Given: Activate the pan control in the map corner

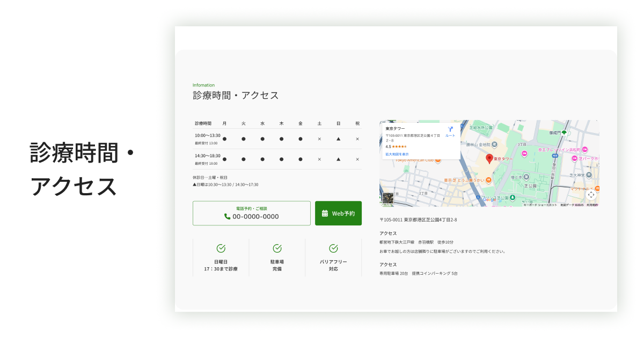Looking at the screenshot, I should [591, 194].
